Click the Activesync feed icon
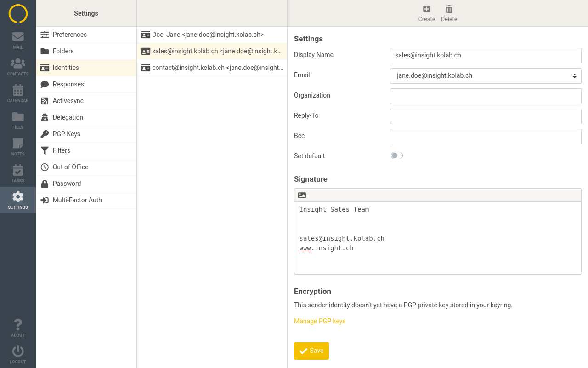588x368 pixels. point(45,101)
